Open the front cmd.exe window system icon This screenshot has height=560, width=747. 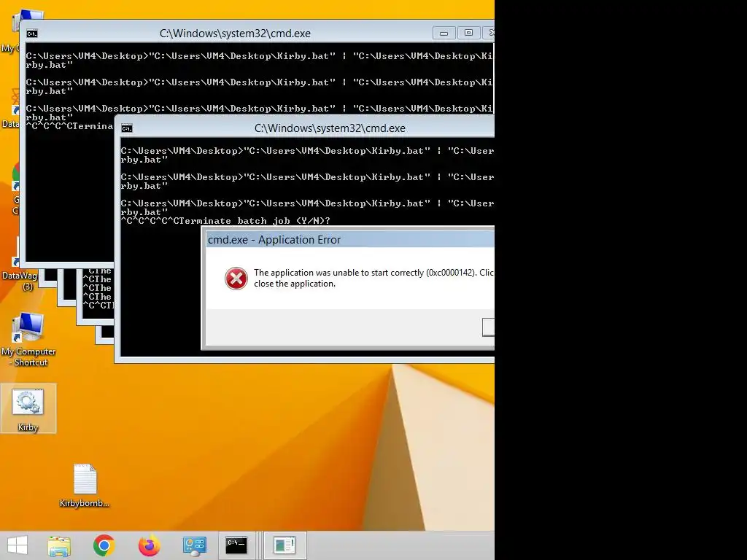127,128
